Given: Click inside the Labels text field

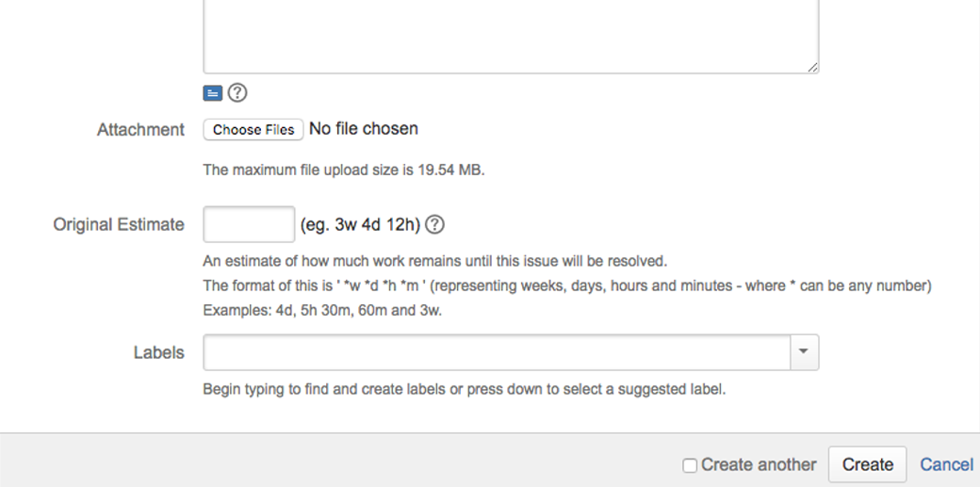Looking at the screenshot, I should 497,352.
